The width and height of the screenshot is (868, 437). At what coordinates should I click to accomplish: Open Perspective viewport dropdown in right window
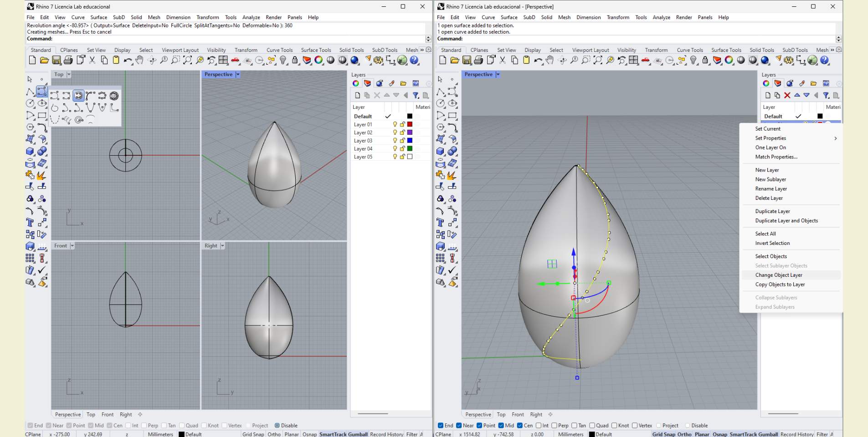498,74
